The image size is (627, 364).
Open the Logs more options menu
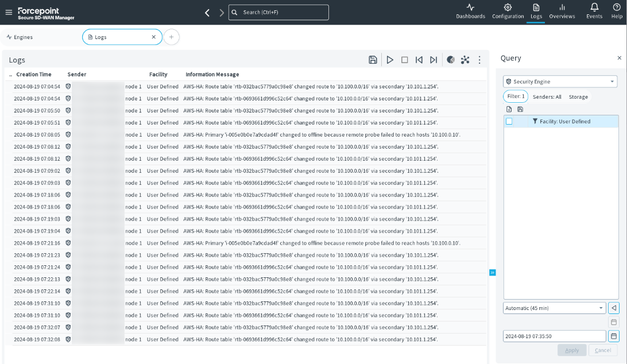[x=479, y=60]
